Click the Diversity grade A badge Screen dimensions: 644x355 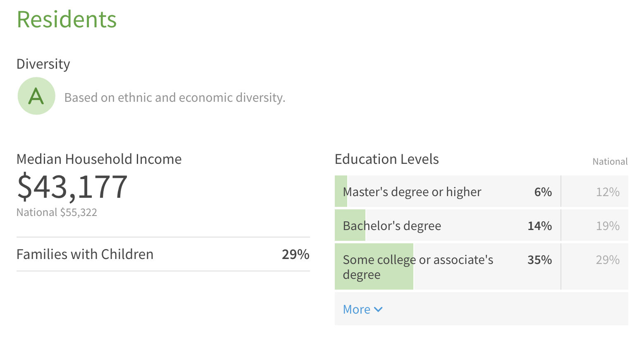36,96
